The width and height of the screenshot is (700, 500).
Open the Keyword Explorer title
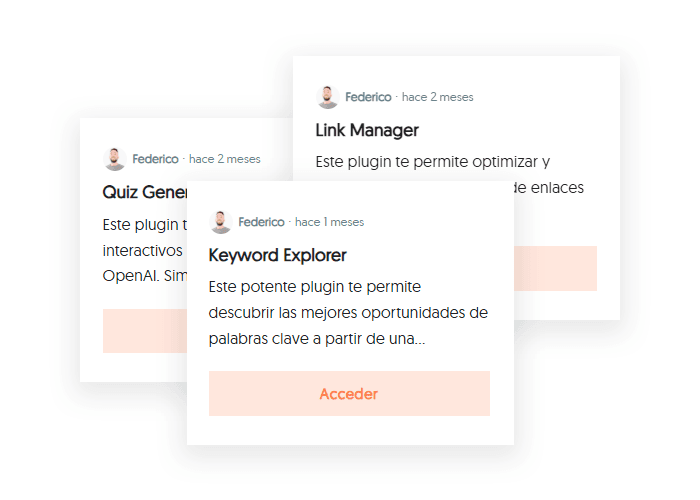click(x=277, y=255)
